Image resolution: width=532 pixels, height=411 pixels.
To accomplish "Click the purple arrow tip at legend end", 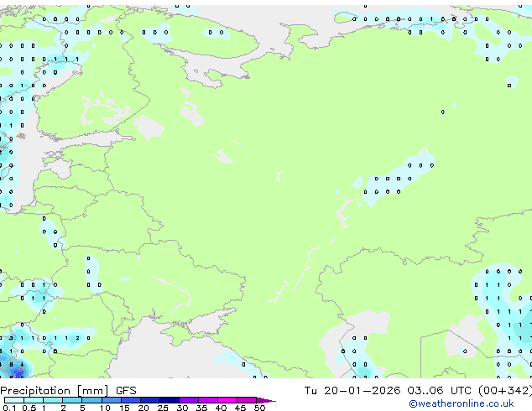I will point(266,400).
